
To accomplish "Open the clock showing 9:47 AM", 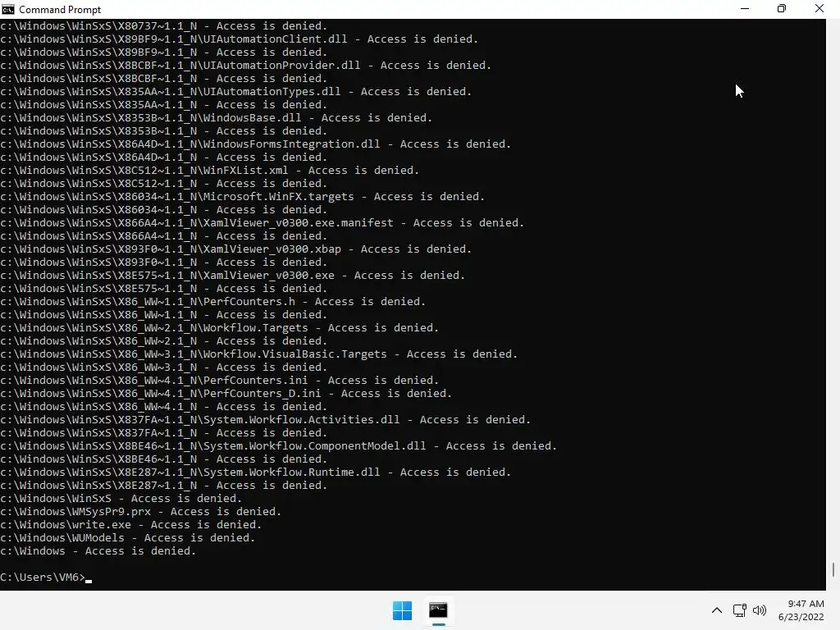I will (x=806, y=604).
